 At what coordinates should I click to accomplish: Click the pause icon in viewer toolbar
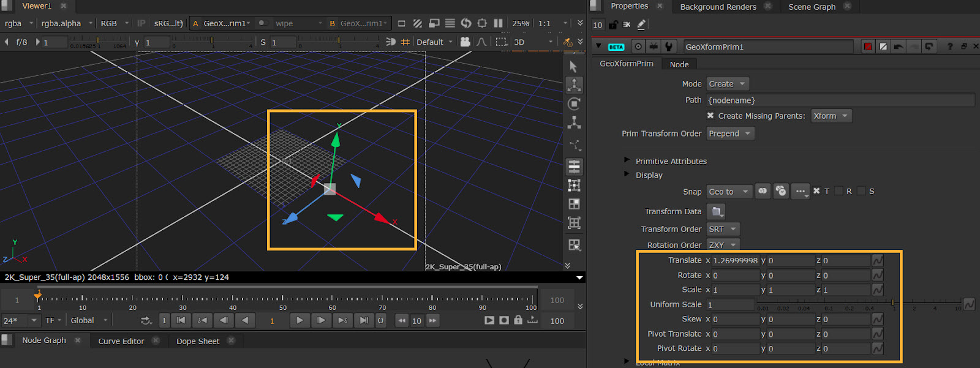[498, 23]
